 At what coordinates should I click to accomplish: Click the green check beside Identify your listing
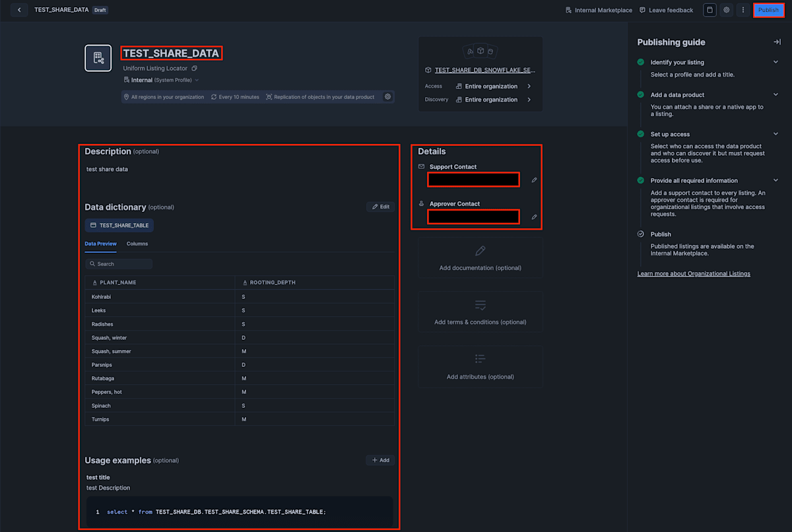click(x=640, y=62)
